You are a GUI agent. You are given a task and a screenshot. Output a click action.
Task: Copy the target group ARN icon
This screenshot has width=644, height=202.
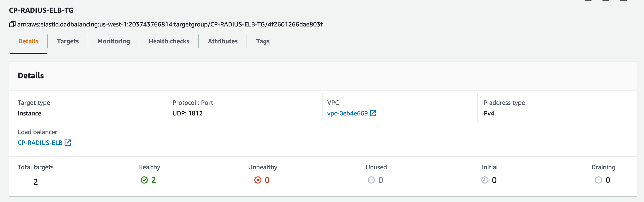(x=12, y=24)
